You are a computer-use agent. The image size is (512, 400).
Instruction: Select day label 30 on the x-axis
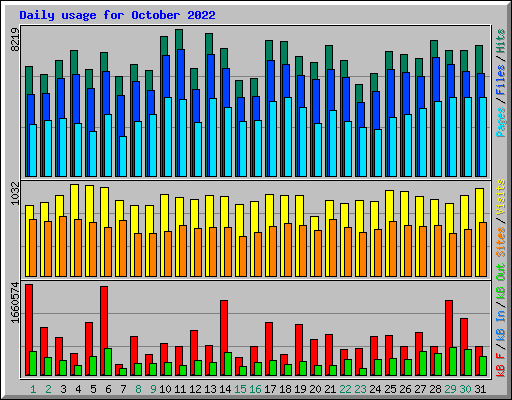(465, 389)
